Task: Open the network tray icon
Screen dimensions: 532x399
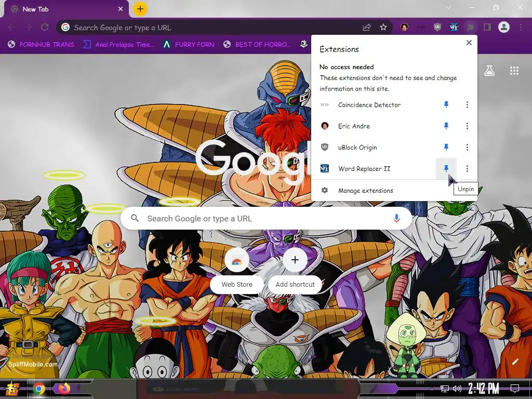Action: pos(445,389)
